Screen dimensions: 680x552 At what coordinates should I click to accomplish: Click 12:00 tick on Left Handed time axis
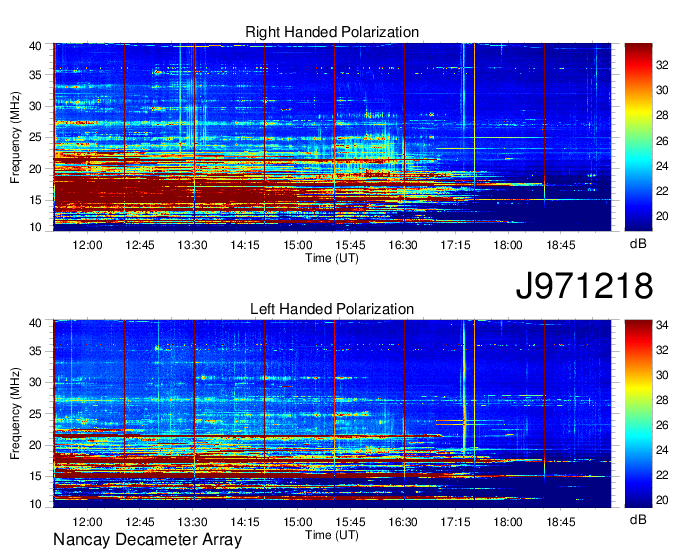click(87, 522)
